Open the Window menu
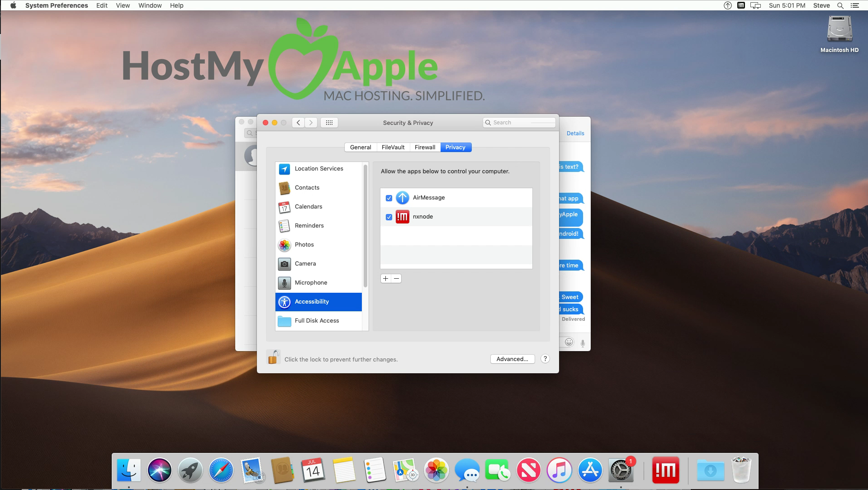This screenshot has width=868, height=490. coord(150,5)
